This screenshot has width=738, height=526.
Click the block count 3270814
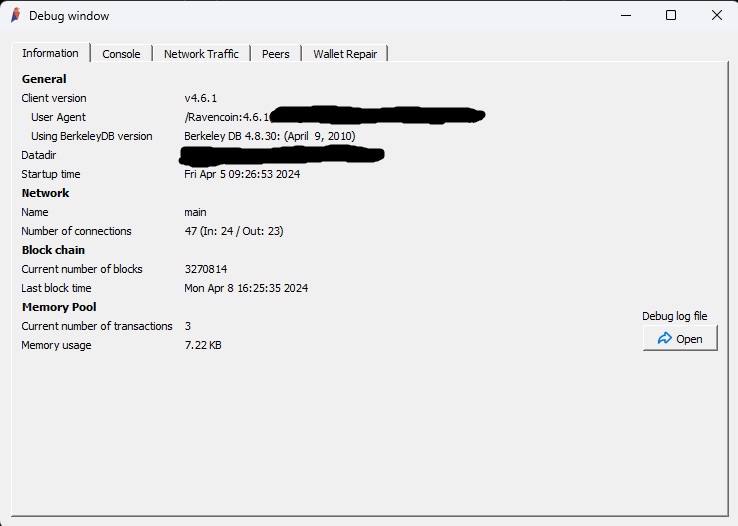tap(206, 269)
